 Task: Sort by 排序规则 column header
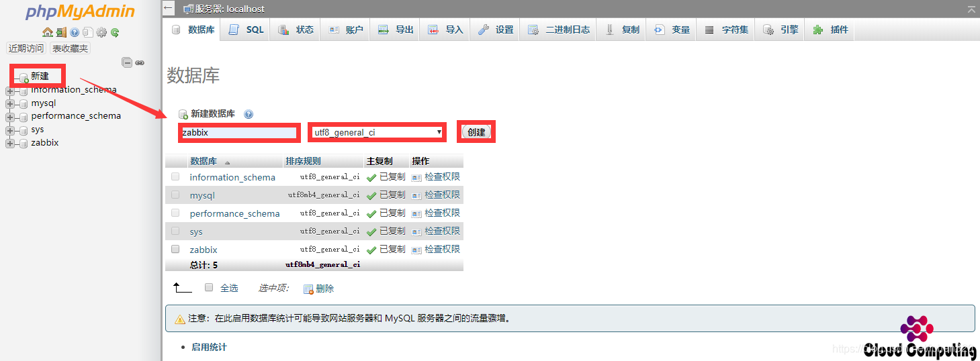click(303, 161)
